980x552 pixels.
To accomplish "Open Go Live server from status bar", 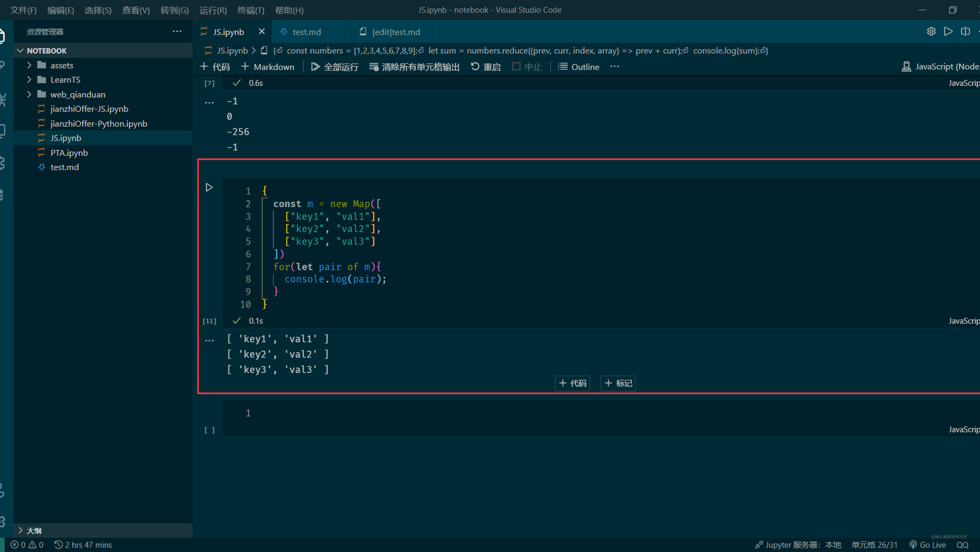I will [x=928, y=544].
